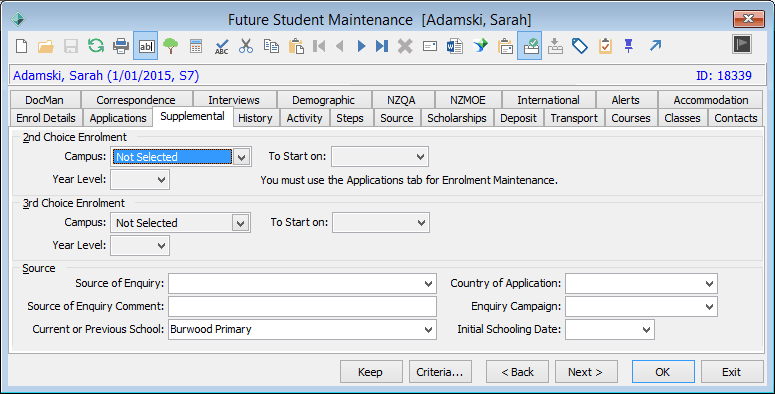Click the Word document icon
Viewport: 775px width, 394px height.
coord(455,46)
